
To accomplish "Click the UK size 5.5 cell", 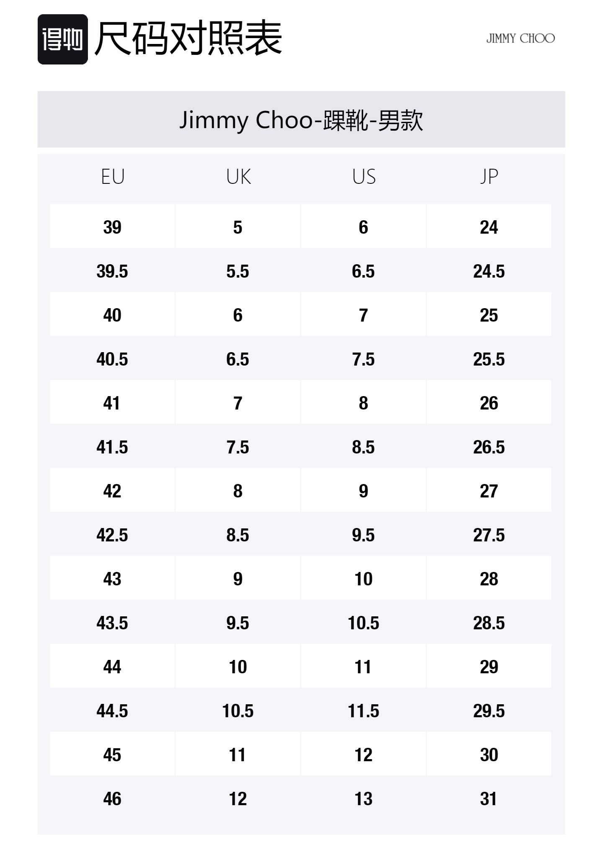I will 238,271.
